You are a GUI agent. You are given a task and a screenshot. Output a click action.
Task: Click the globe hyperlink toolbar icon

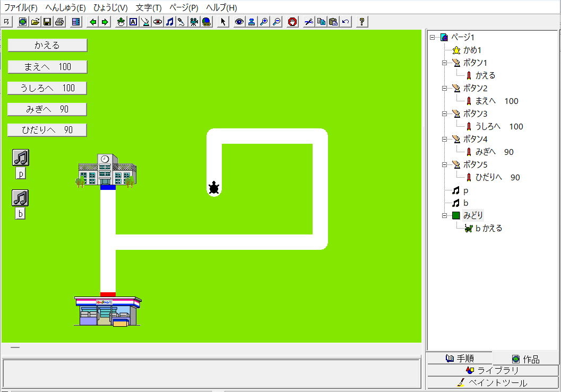[206, 22]
